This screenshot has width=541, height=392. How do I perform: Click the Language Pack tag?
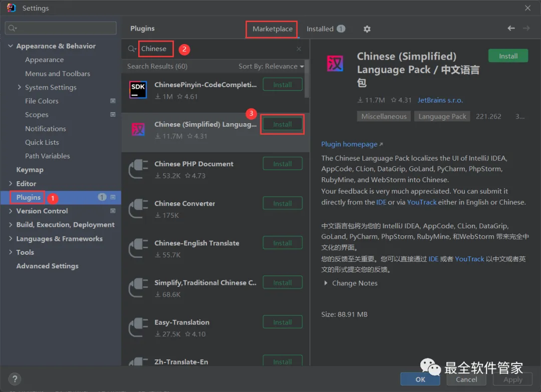(442, 116)
